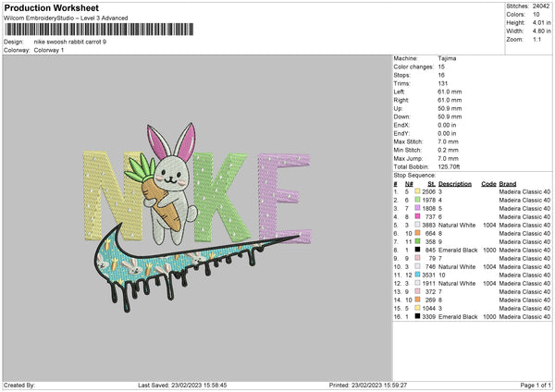
Task: Click the 'Down:' label
Action: 401,116
